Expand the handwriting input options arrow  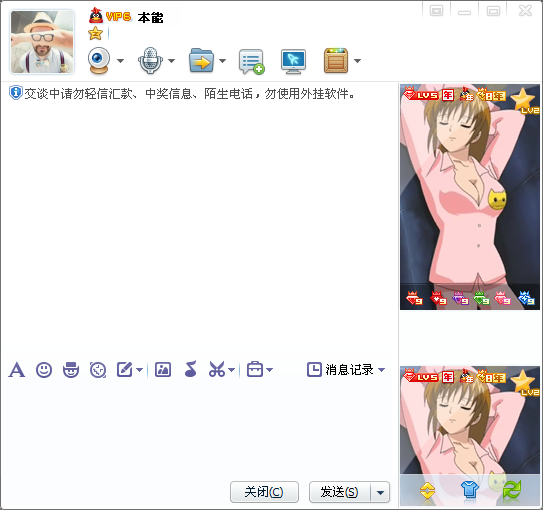point(139,370)
